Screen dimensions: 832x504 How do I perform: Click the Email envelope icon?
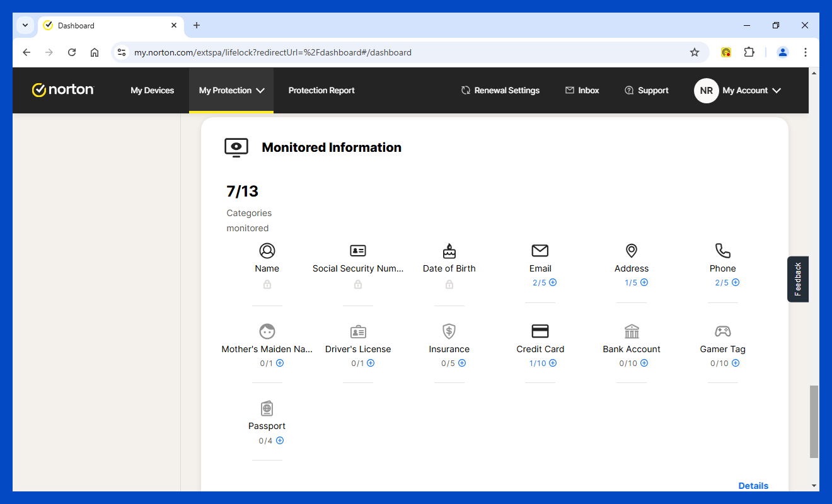point(540,251)
